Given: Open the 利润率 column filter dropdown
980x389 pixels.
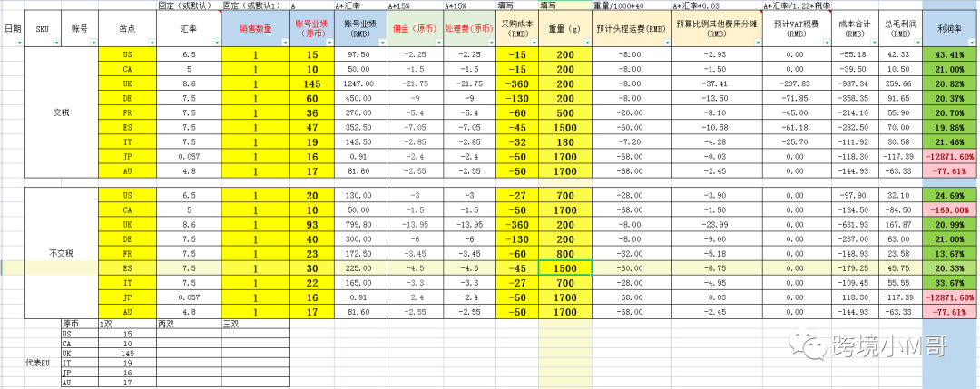Looking at the screenshot, I should click(x=970, y=41).
